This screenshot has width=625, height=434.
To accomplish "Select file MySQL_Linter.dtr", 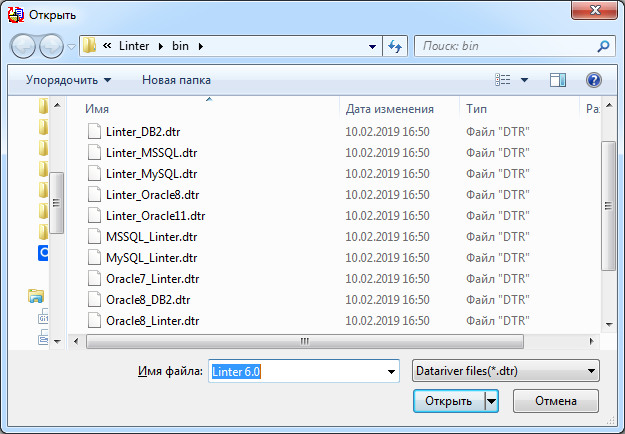I will coord(151,258).
